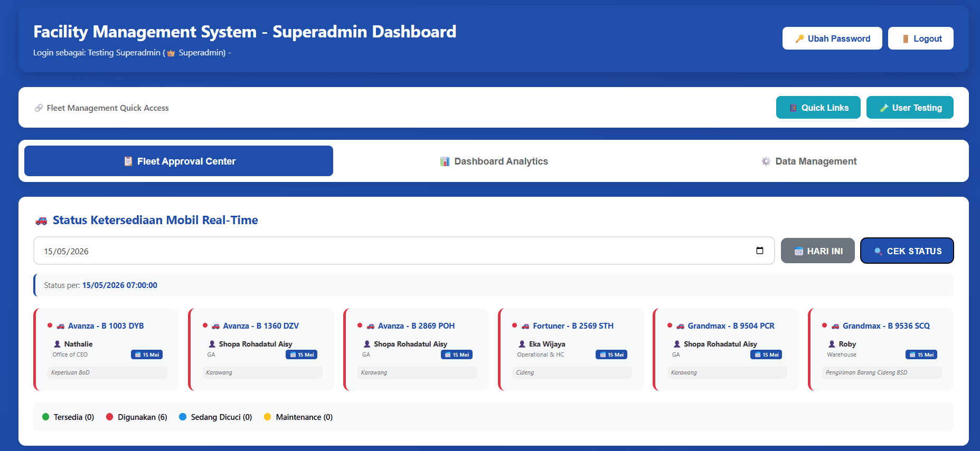980x451 pixels.
Task: Click the 15 Mei date badge on Roby's card
Action: point(921,354)
